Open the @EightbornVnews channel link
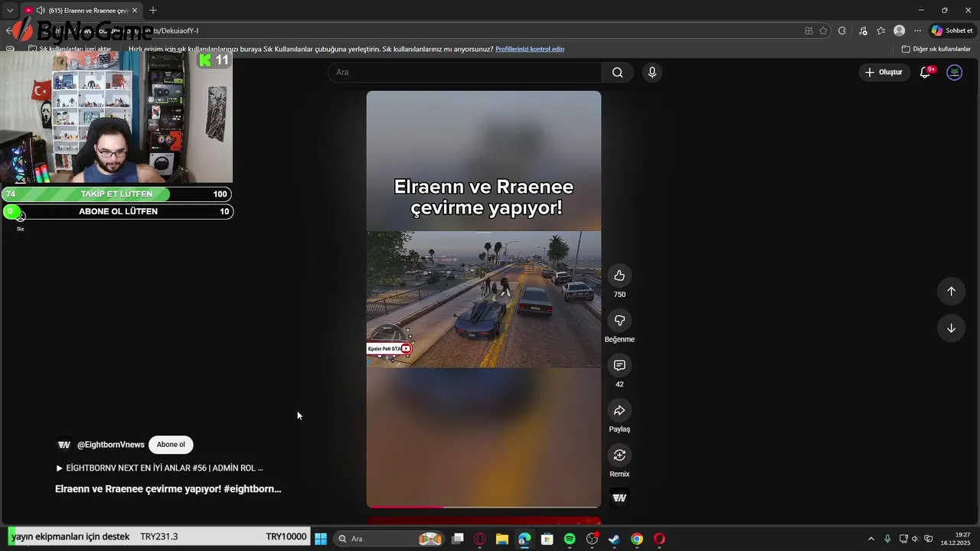 click(x=110, y=445)
